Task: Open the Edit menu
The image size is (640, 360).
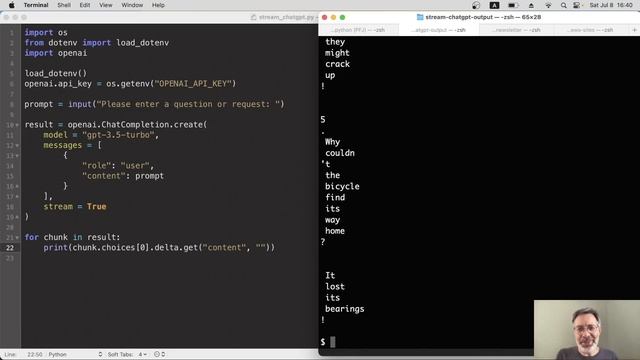Action: pos(85,5)
